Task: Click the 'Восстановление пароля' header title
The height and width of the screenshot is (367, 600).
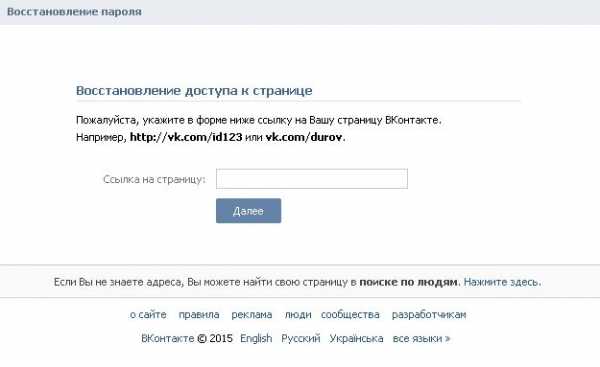Action: [x=74, y=11]
